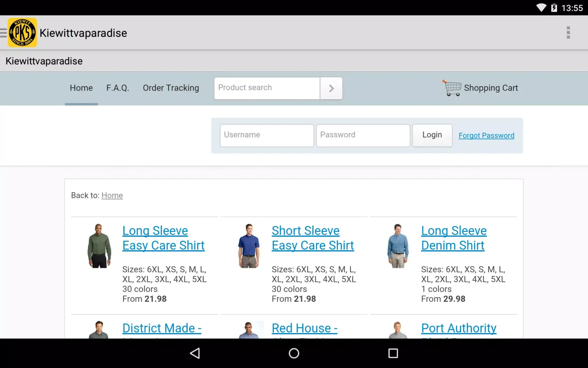Follow the Back to Home link
The height and width of the screenshot is (368, 588).
112,195
